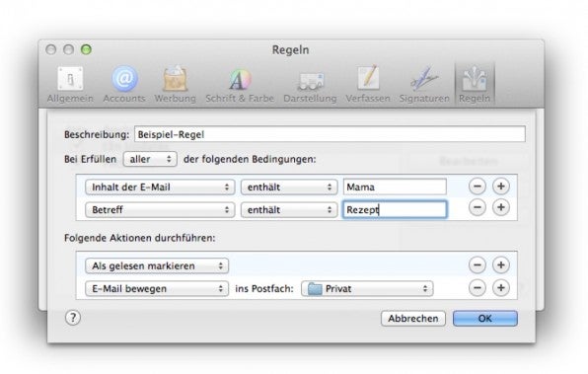588x374 pixels.
Task: Click the 'Rezept' condition text field
Action: tap(395, 209)
